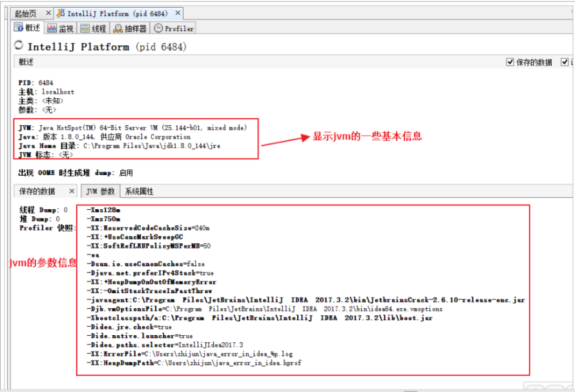Click the PID: 6484 text
The height and width of the screenshot is (392, 575).
36,83
